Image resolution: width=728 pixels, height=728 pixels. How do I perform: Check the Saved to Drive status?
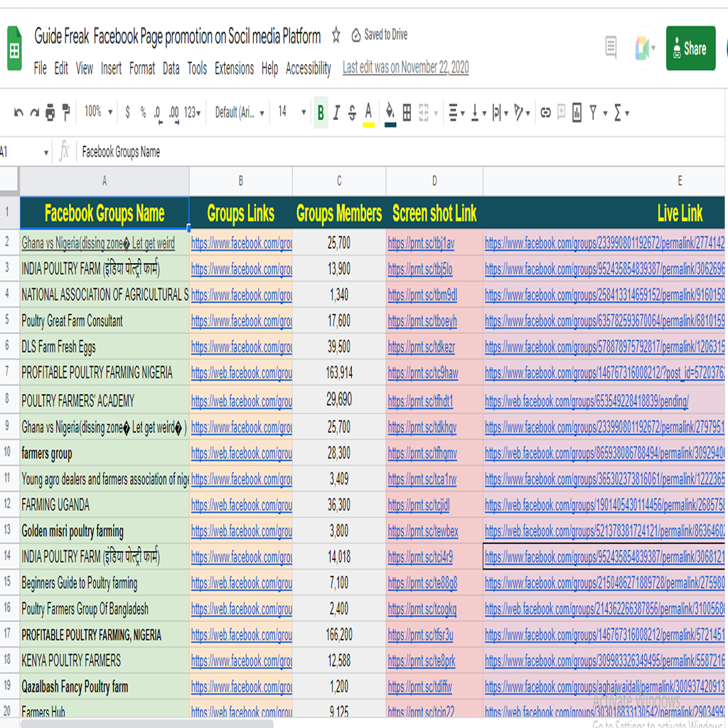coord(380,35)
